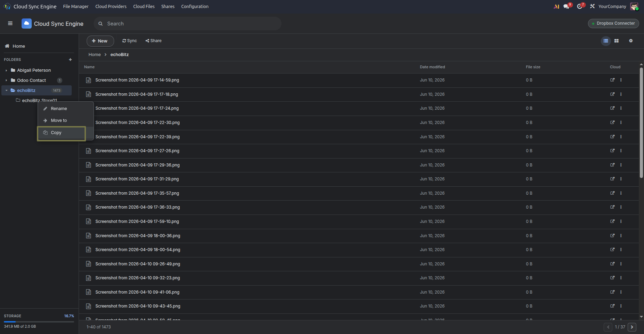Screen dimensions: 644x334
Task: Focus the Search input field
Action: point(188,23)
